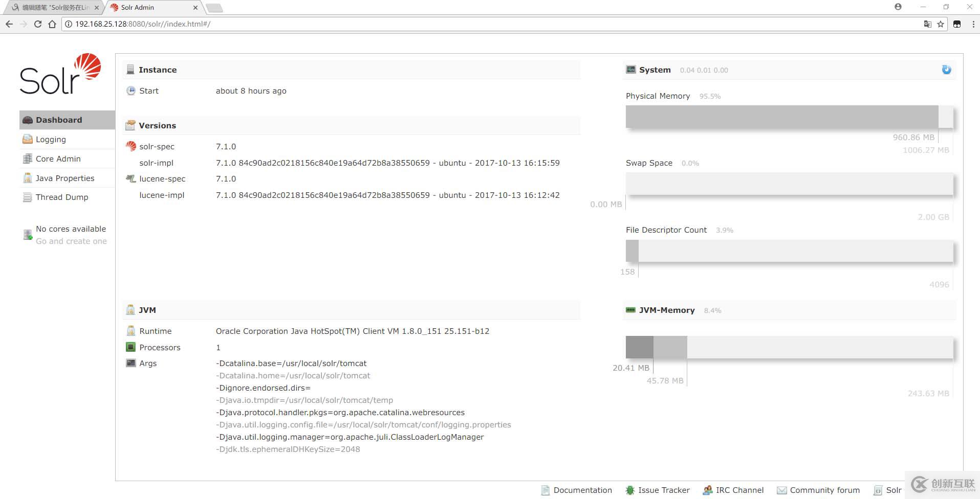The height and width of the screenshot is (499, 980).
Task: Click the no-cores add icon
Action: pyautogui.click(x=28, y=235)
